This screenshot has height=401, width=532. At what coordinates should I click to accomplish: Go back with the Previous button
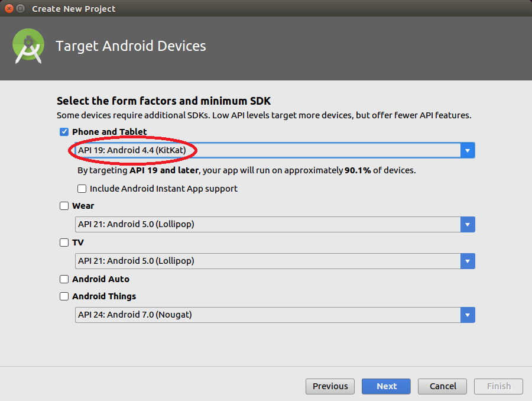[330, 386]
